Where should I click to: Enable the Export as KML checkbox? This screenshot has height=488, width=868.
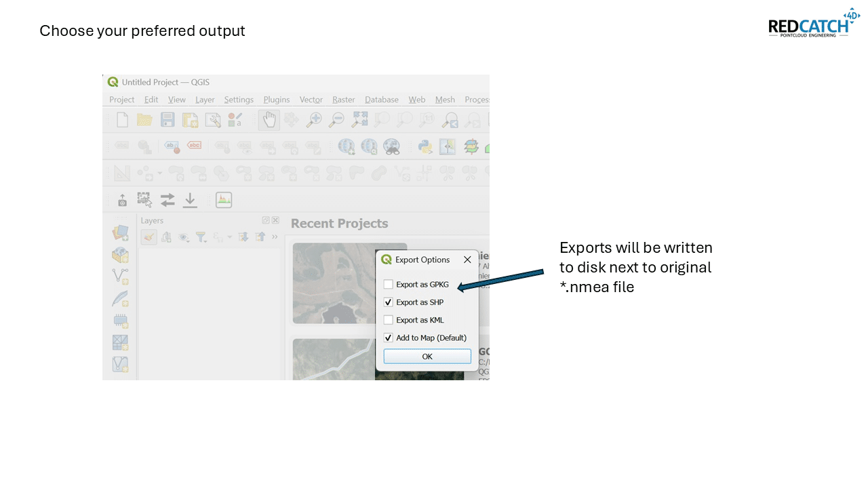(389, 320)
